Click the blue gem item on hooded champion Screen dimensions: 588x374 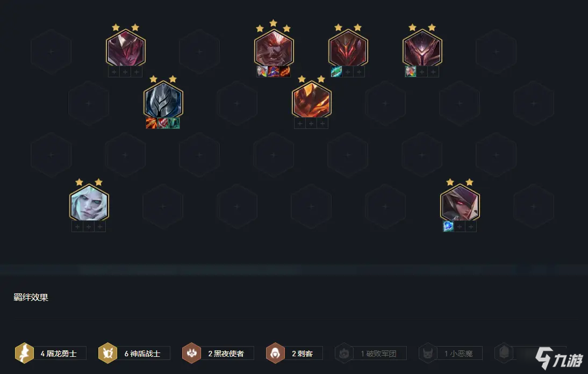(x=448, y=226)
